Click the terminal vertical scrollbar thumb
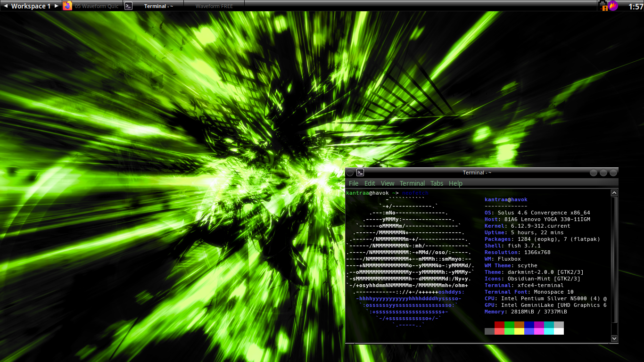The height and width of the screenshot is (362, 644). (x=614, y=260)
